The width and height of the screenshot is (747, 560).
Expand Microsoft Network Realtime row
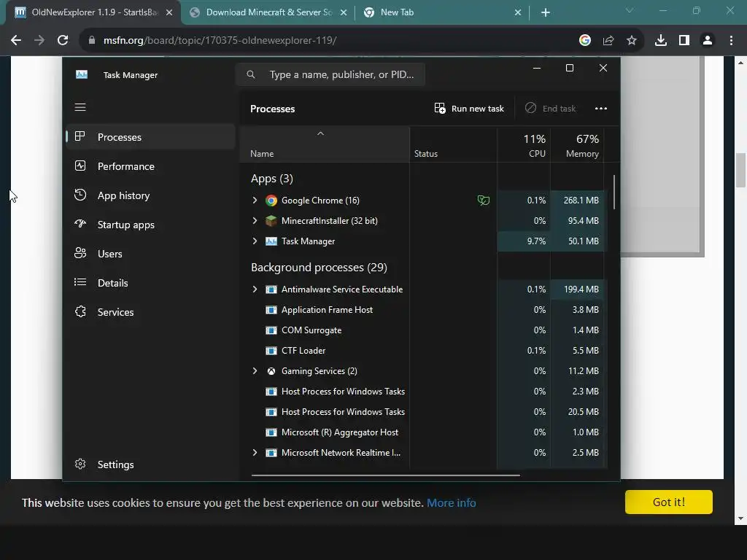255,453
